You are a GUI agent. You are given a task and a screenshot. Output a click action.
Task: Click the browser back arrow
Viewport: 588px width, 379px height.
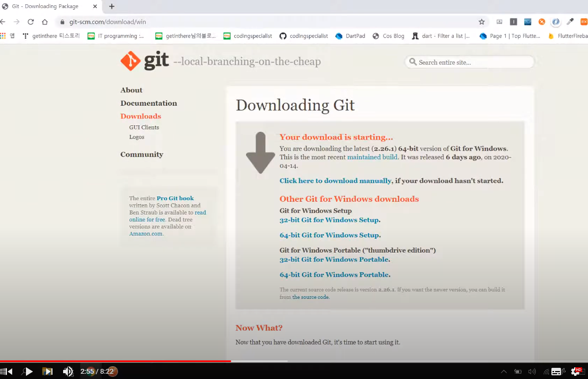(x=3, y=22)
